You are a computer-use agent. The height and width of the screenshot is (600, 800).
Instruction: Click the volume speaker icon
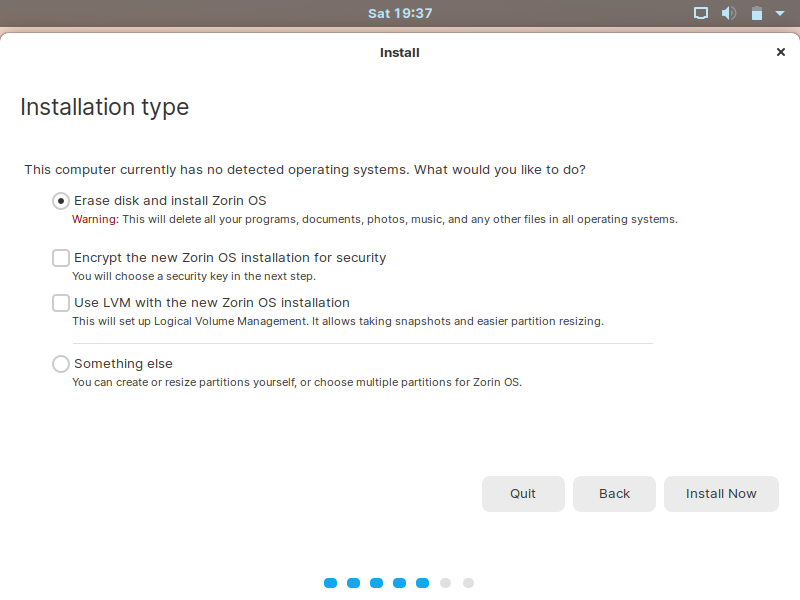tap(729, 13)
